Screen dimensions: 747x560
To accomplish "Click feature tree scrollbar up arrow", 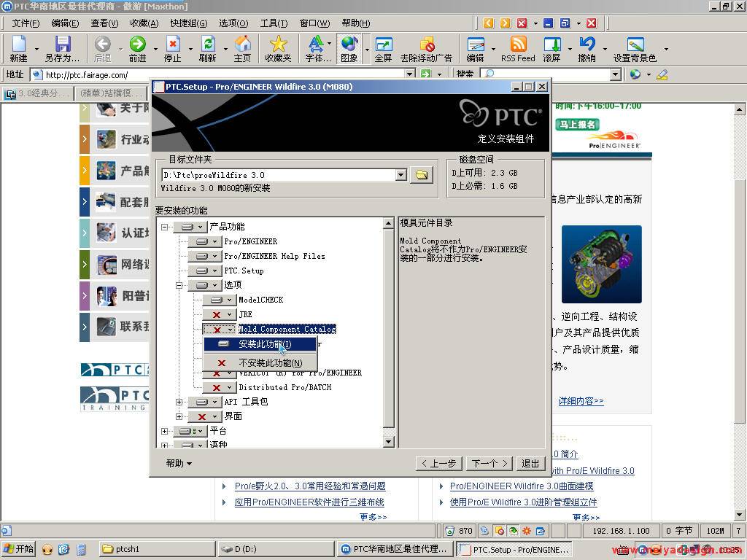I will click(389, 223).
